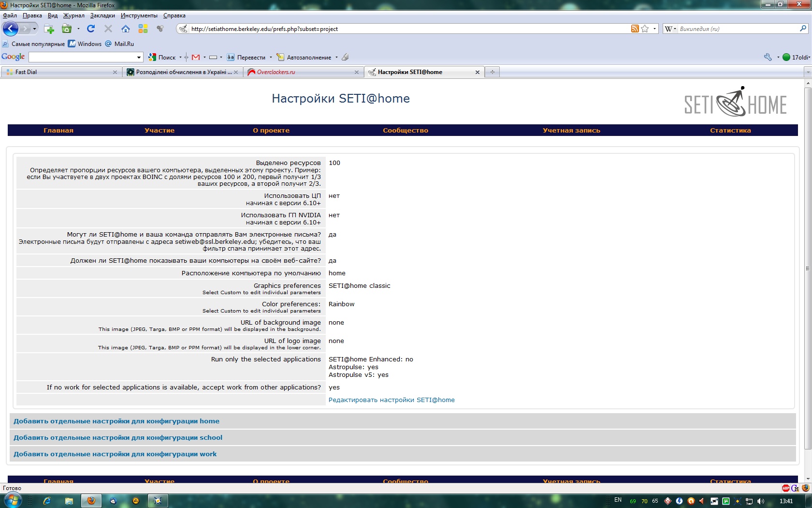This screenshot has height=508, width=812.
Task: Open the Участие navigation item in top bar
Action: 159,131
